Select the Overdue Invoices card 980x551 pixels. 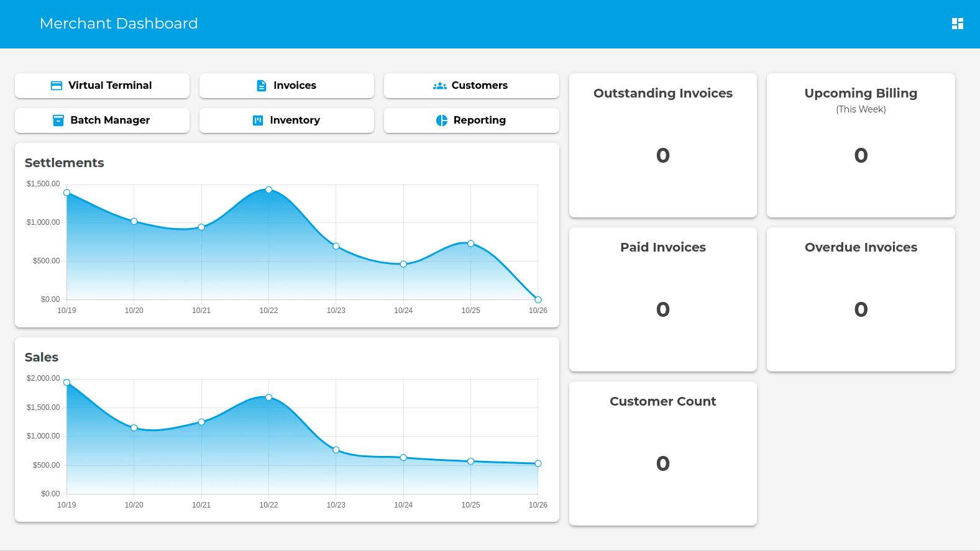[x=860, y=299]
